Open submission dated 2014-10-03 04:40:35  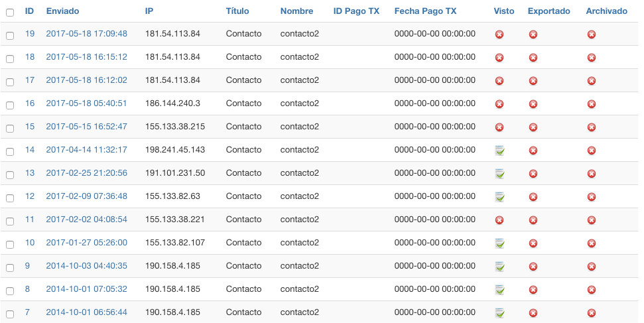(87, 266)
